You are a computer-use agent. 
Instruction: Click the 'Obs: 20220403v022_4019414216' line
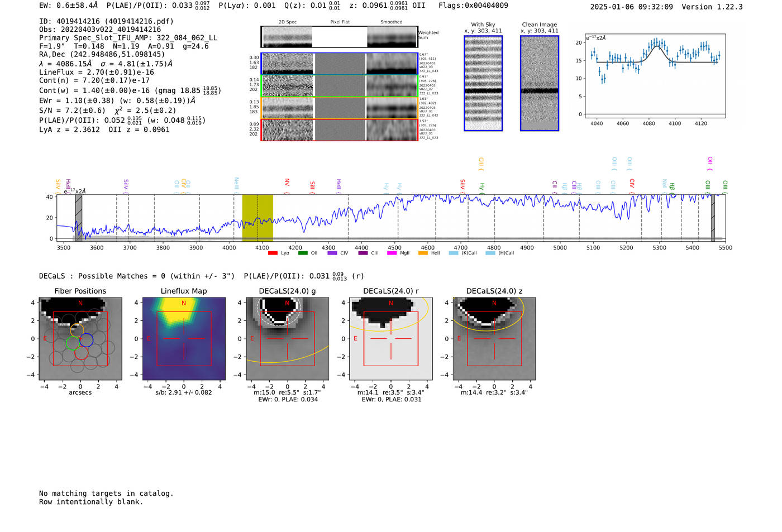point(100,30)
